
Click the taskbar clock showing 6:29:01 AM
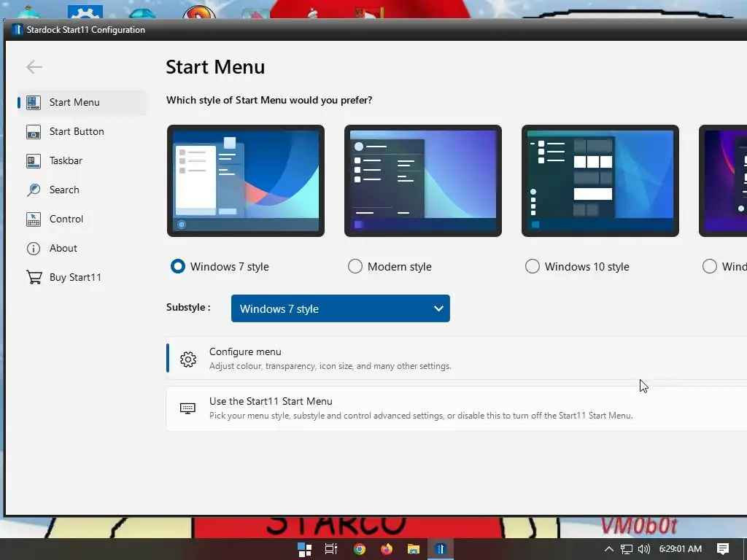[681, 549]
